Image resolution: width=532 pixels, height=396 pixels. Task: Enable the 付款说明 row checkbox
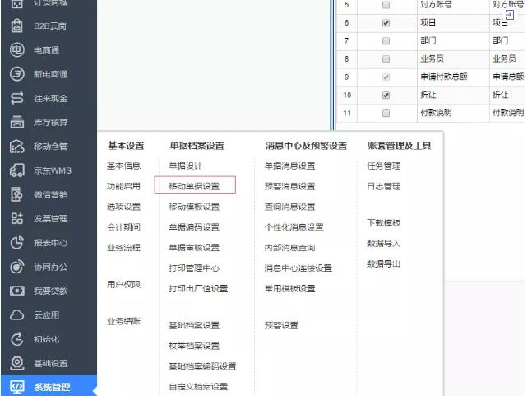(386, 113)
